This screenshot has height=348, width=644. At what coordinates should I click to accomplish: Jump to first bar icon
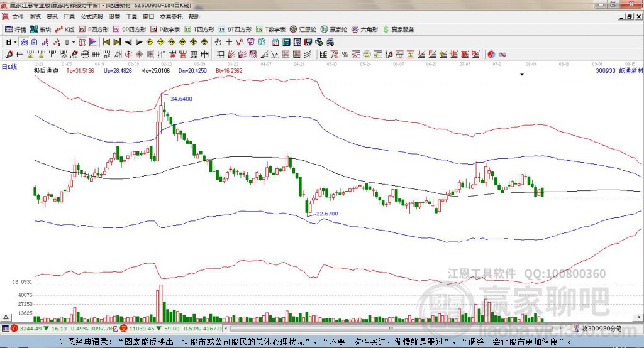click(106, 42)
